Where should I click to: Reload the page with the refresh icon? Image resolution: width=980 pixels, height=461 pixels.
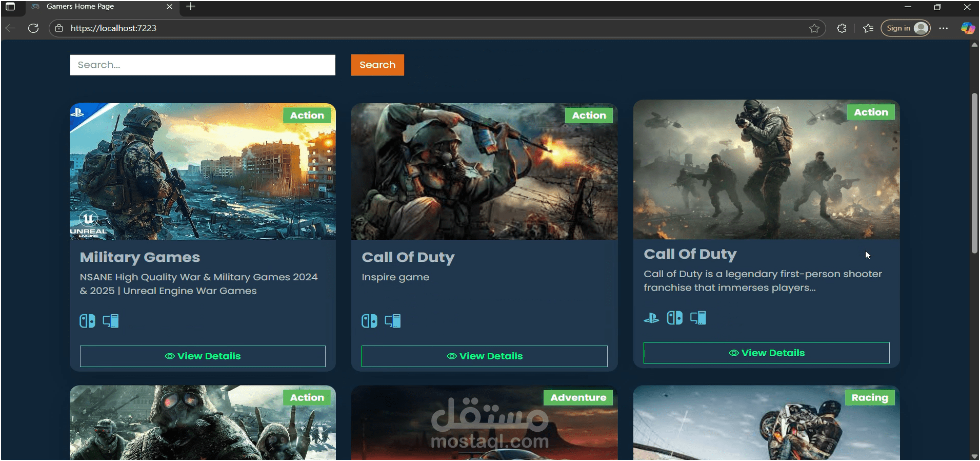click(x=33, y=28)
